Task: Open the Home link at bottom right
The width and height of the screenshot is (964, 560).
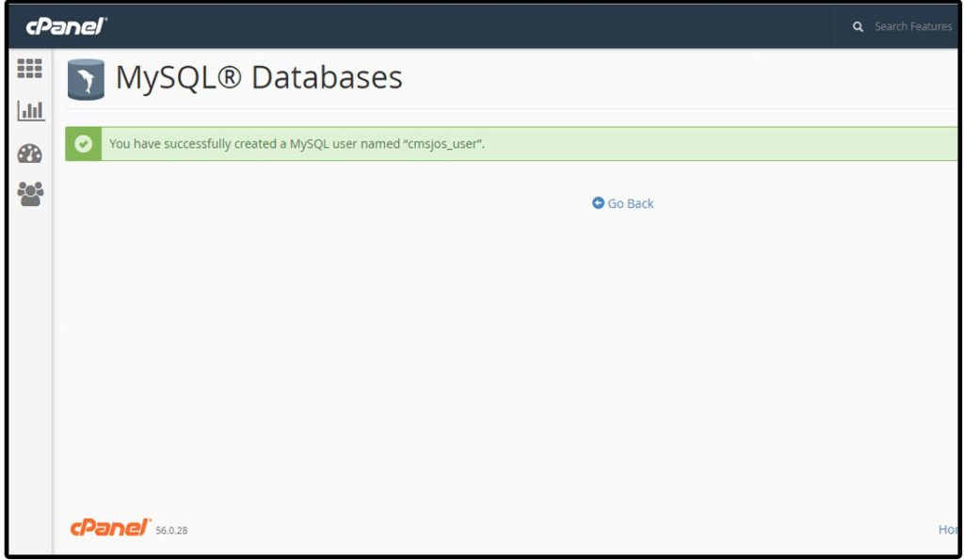Action: pyautogui.click(x=949, y=528)
